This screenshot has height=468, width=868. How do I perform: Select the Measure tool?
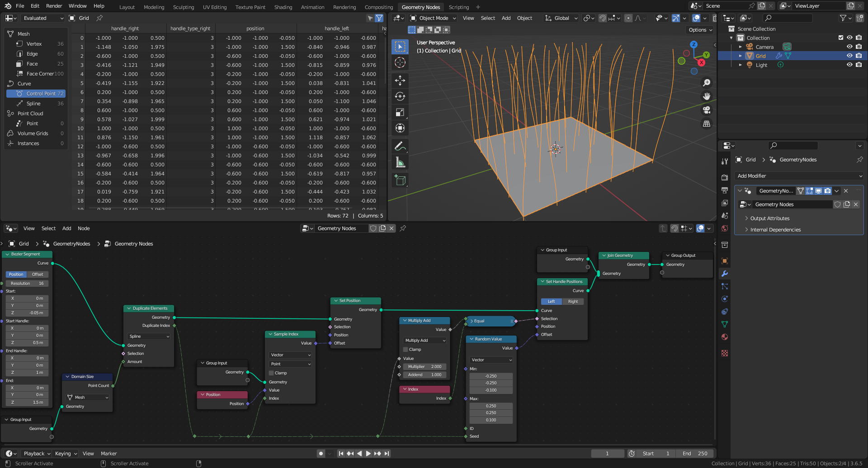(400, 162)
